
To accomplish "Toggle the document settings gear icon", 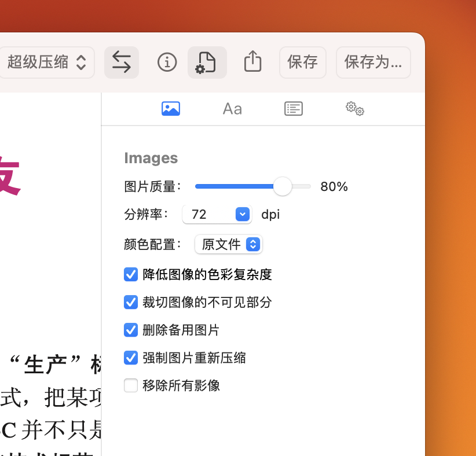I will click(x=207, y=62).
